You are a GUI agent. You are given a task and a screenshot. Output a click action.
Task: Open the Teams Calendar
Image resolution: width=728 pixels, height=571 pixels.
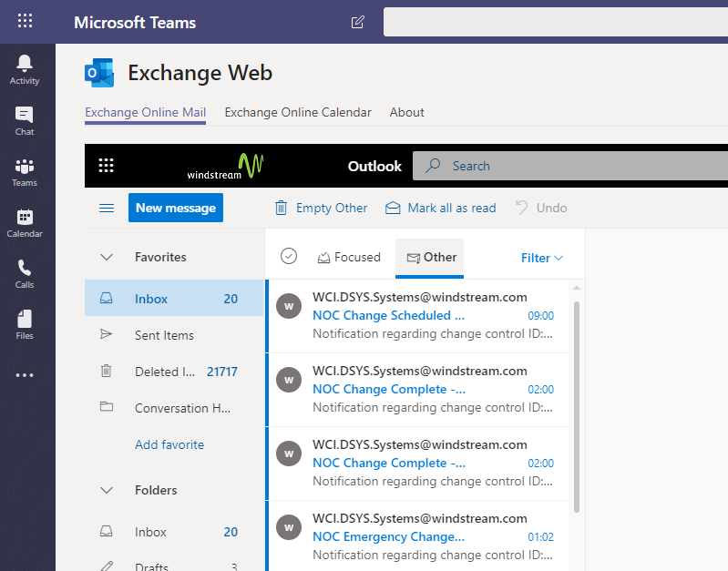tap(25, 223)
